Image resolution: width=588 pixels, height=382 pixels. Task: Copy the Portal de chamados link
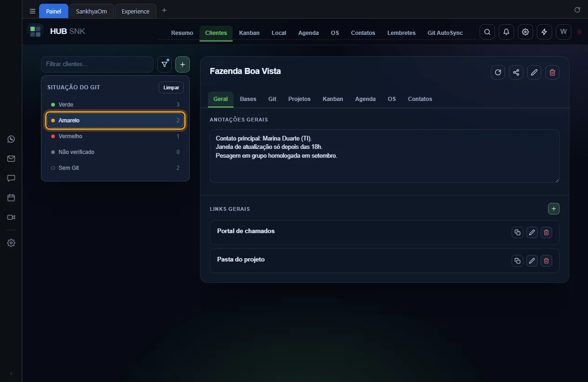[x=517, y=233]
